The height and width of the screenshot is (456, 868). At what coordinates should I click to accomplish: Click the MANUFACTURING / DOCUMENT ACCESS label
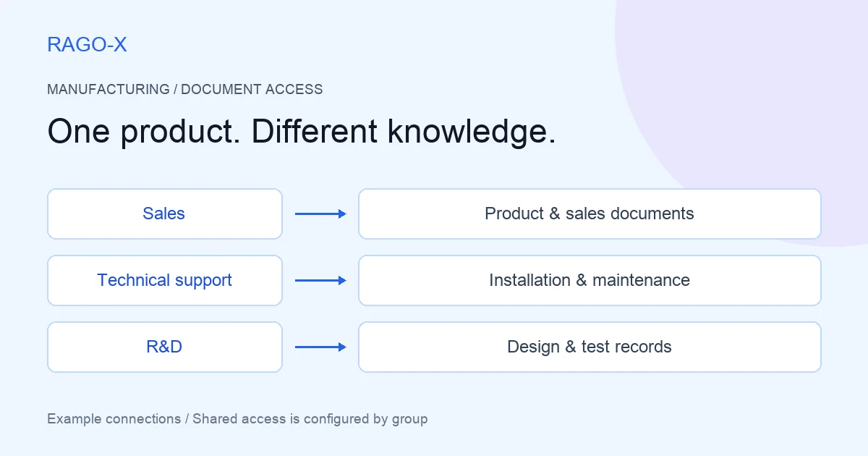185,90
